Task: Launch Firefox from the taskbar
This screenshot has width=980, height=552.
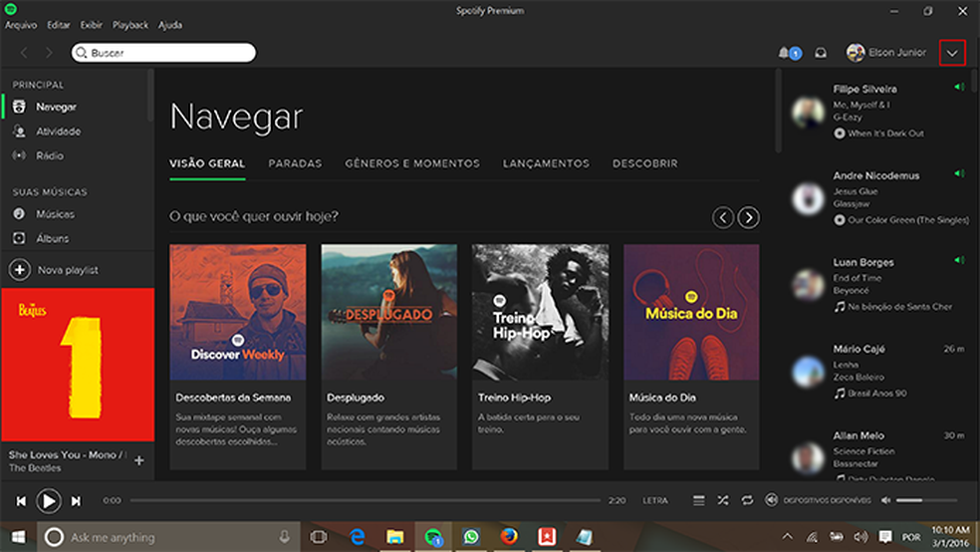Action: click(x=509, y=537)
